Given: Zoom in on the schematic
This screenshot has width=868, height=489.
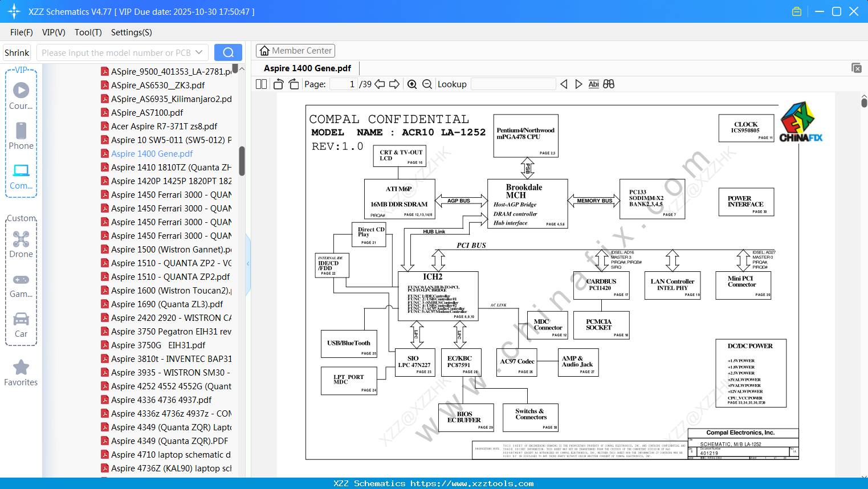Looking at the screenshot, I should pyautogui.click(x=412, y=84).
